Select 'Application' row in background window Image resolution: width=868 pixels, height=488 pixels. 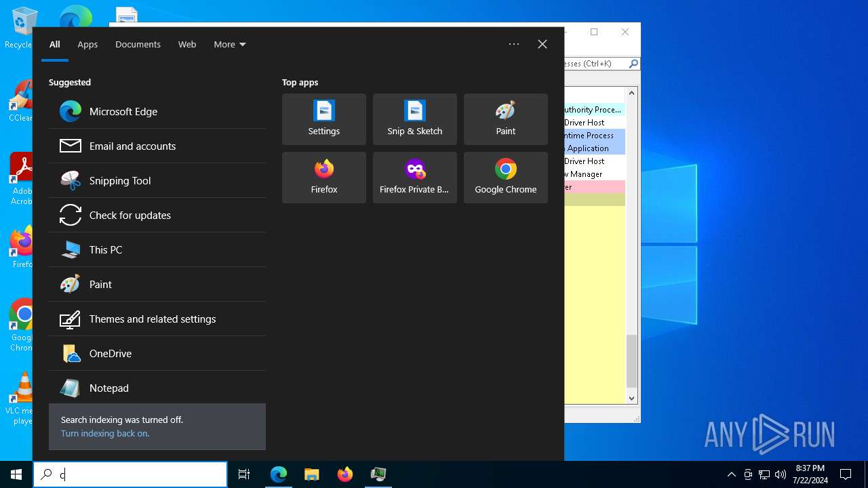tap(595, 148)
